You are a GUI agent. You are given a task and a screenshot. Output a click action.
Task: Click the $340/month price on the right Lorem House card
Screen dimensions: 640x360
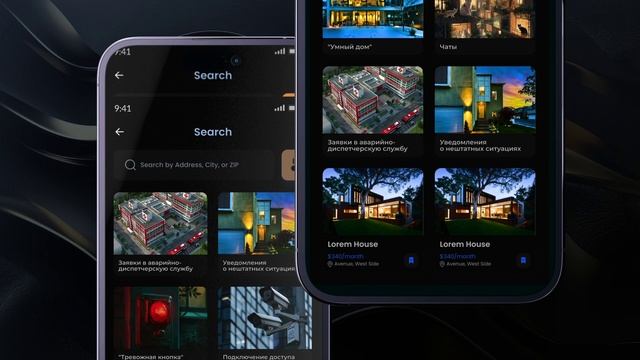point(458,256)
